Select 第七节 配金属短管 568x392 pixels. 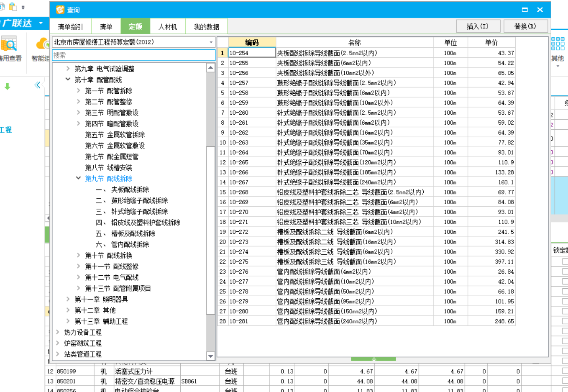point(112,156)
